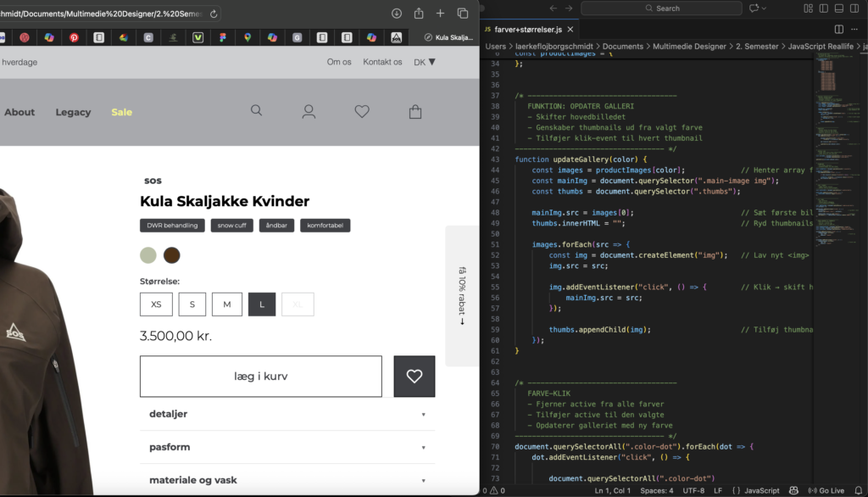868x497 pixels.
Task: Change end-of-line sequence via LF
Action: coord(718,490)
